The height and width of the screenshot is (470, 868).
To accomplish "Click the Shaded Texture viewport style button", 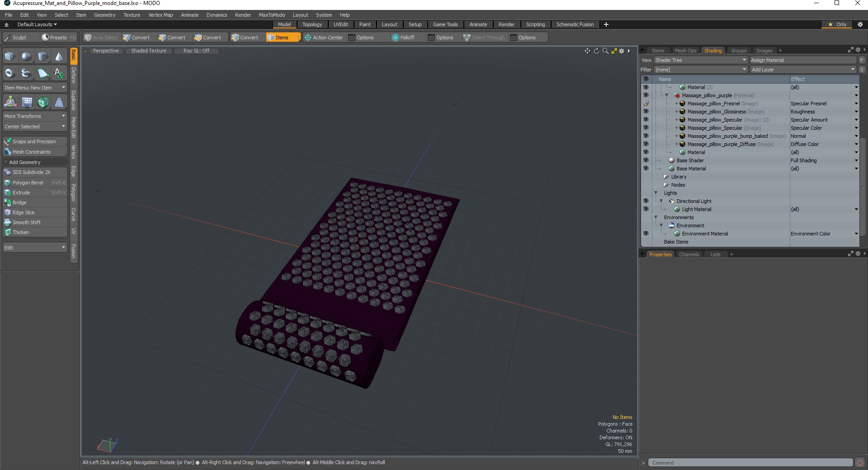I will [148, 51].
